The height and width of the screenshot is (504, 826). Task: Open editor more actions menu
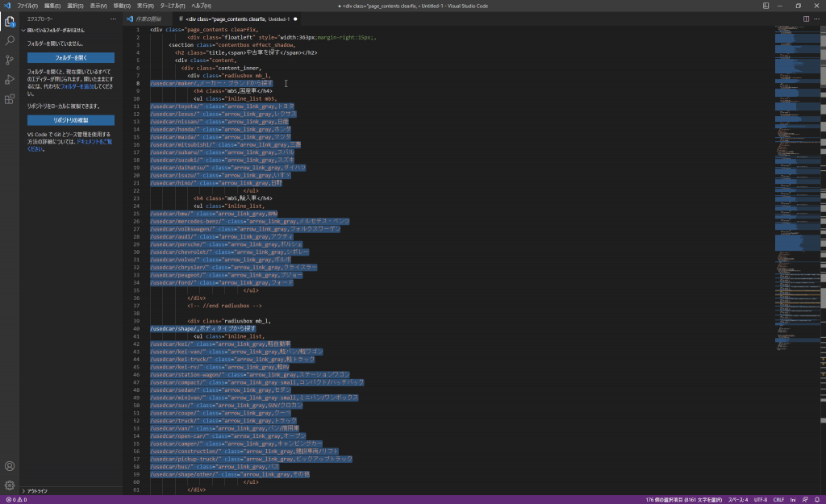[816, 19]
